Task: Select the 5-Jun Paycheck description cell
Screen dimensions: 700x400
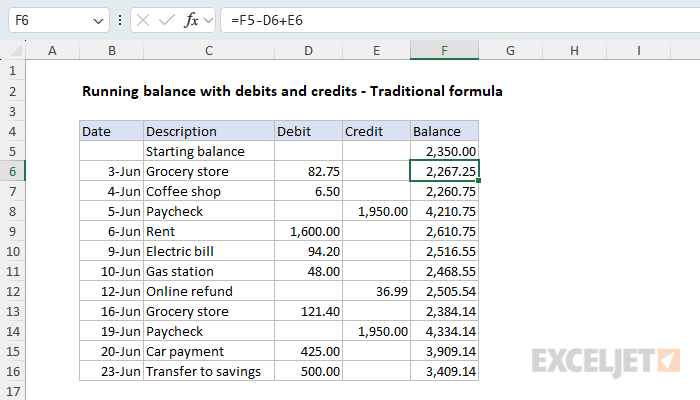Action: 208,211
